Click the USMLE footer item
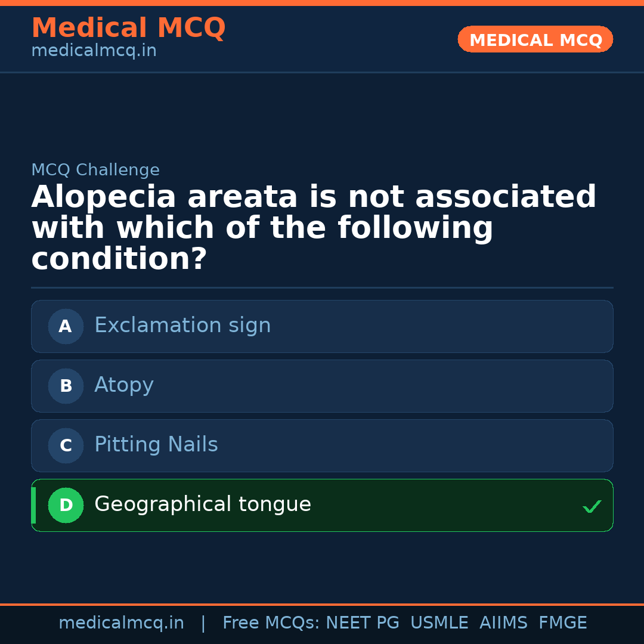644x644 pixels. [x=439, y=622]
